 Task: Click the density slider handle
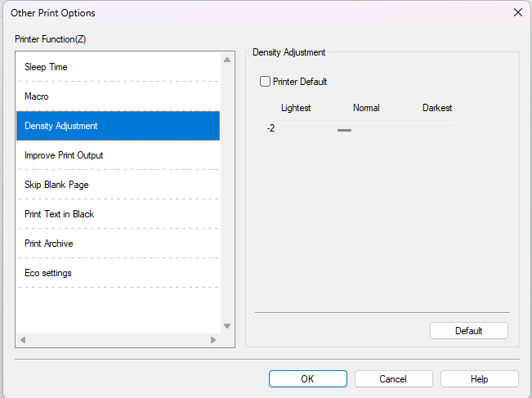click(344, 129)
